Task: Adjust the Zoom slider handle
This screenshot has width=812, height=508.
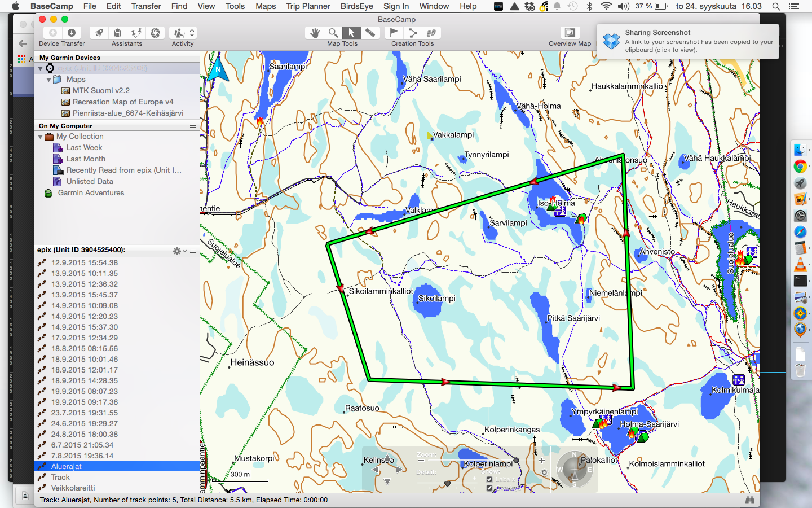Action: coord(516,461)
